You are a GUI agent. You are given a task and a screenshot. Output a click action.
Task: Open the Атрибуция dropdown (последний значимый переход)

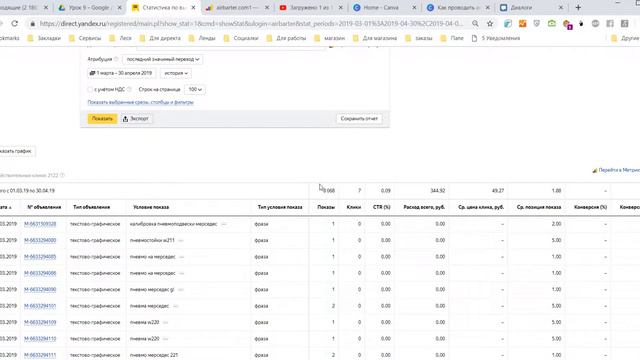tap(162, 59)
